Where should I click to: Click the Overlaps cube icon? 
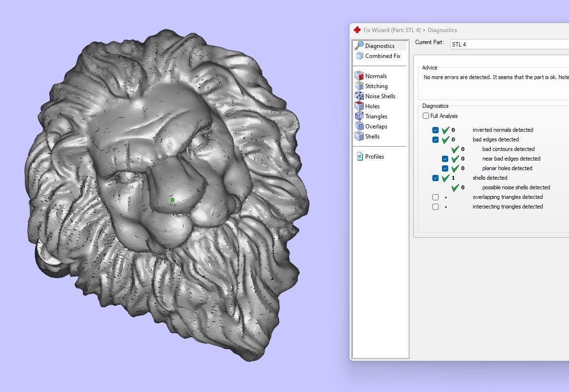[x=359, y=126]
